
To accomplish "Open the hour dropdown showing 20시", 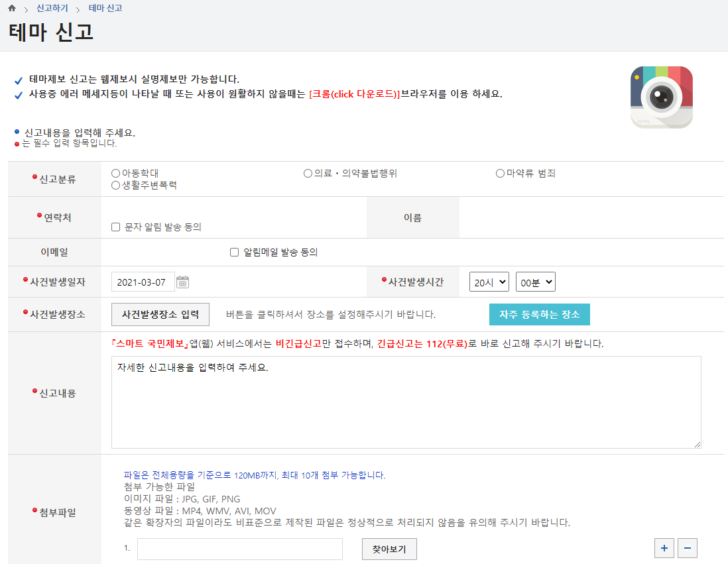I will pyautogui.click(x=489, y=281).
